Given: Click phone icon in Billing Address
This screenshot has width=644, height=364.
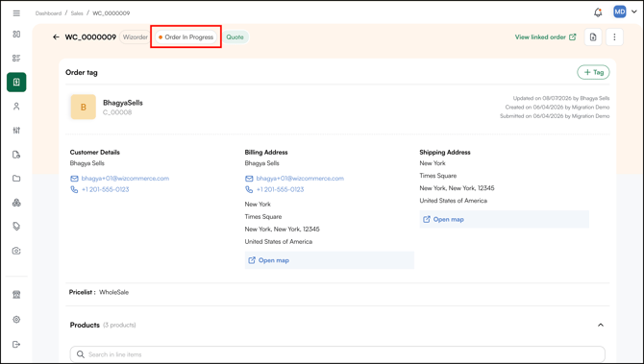Looking at the screenshot, I should point(249,189).
